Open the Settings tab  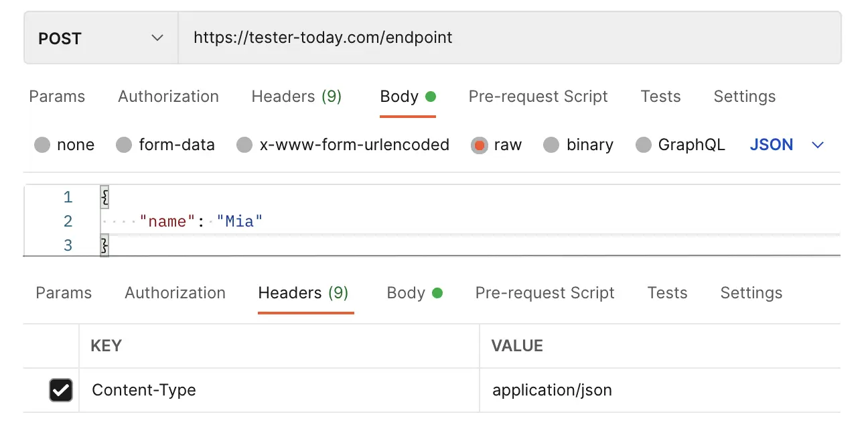(744, 97)
